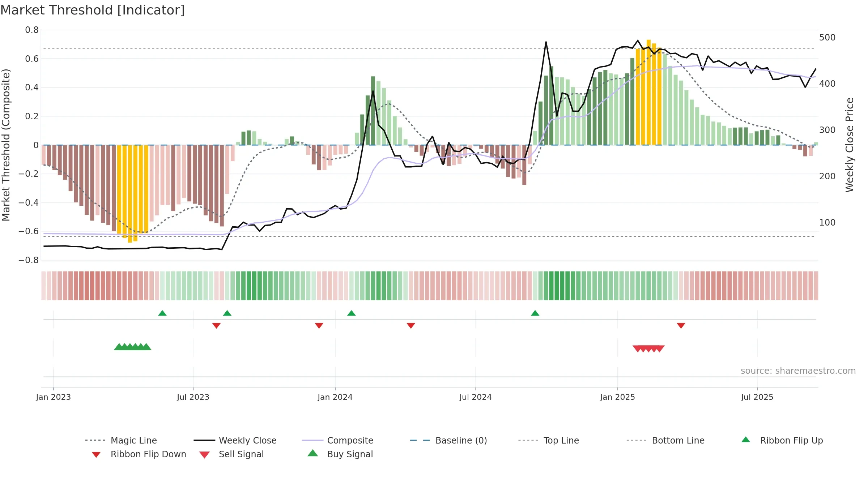Toggle the Buy Signal legend entry

coord(340,454)
